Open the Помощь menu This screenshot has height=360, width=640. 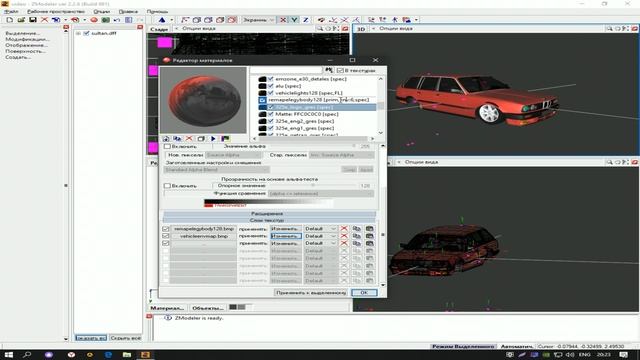coord(157,11)
